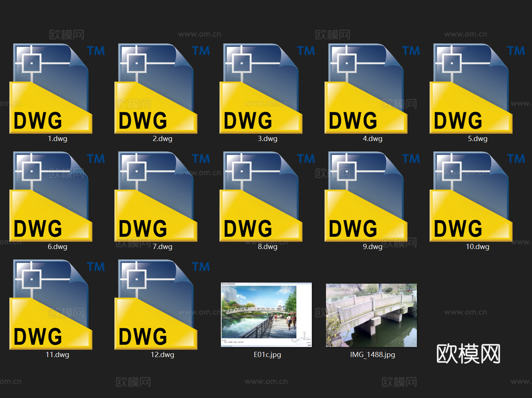The width and height of the screenshot is (532, 398).
Task: Click the file name label IMG_1488.jpg
Action: pos(373,355)
